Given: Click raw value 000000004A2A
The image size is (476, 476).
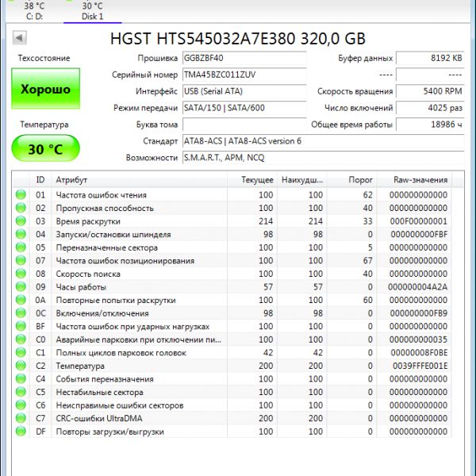Looking at the screenshot, I should click(418, 287).
